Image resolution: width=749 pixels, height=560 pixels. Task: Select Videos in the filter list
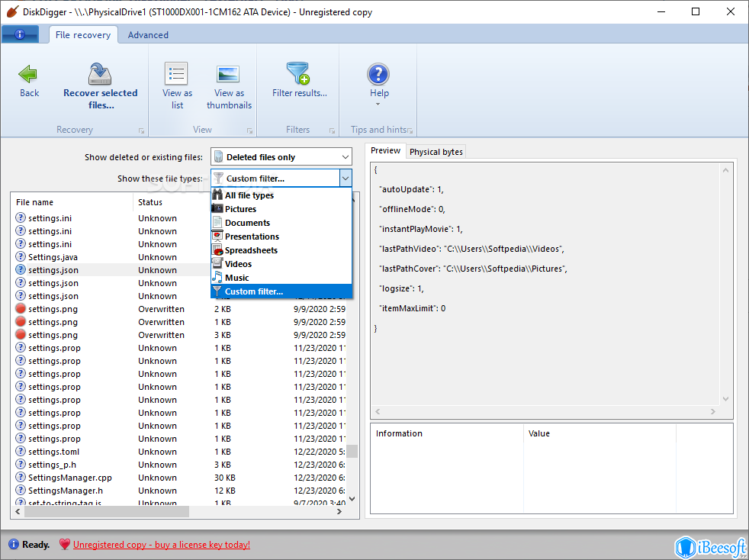(x=238, y=264)
